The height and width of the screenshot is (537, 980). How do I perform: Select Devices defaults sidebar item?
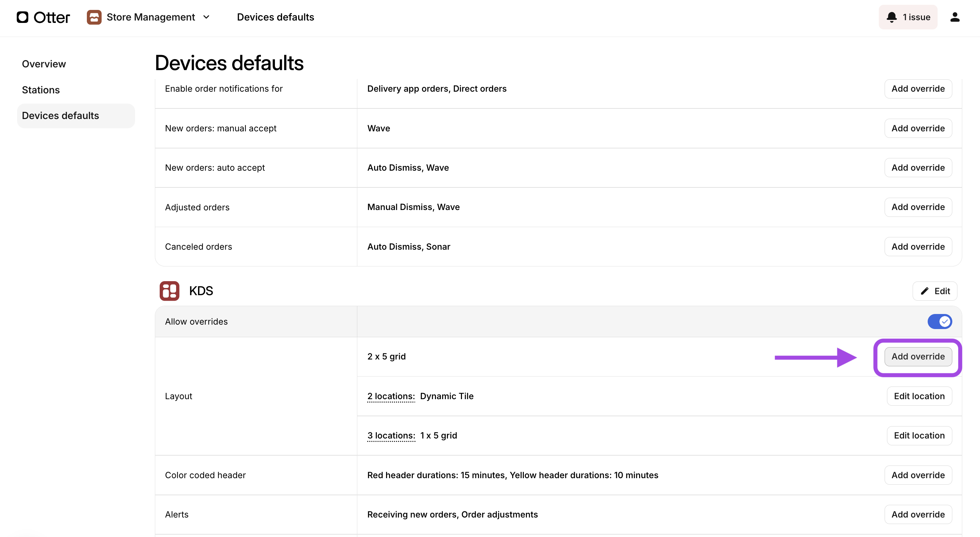pyautogui.click(x=61, y=116)
